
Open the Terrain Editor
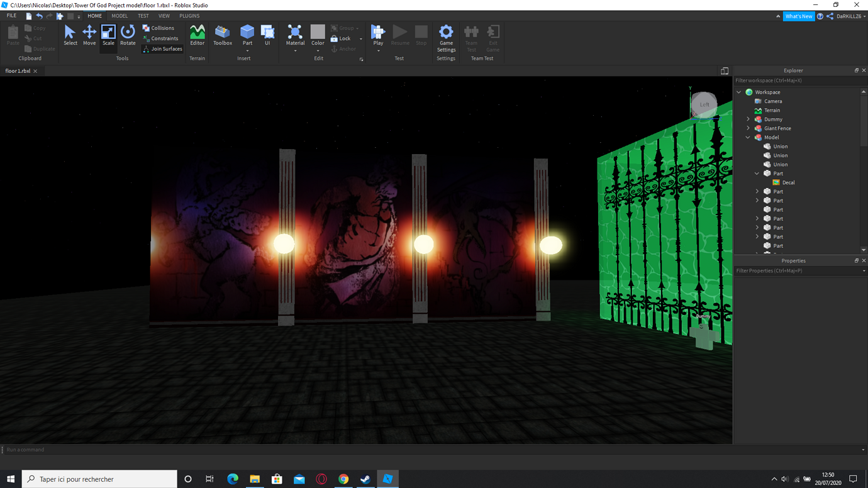tap(197, 35)
